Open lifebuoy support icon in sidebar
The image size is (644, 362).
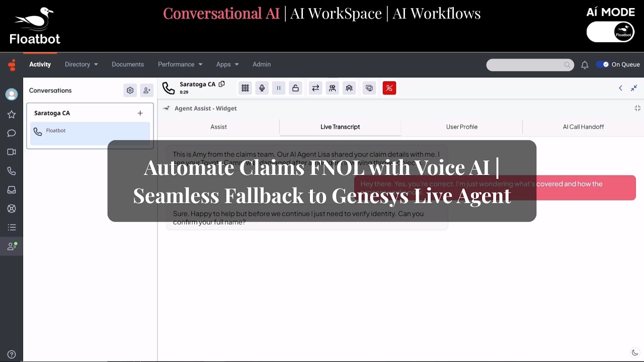point(12,209)
